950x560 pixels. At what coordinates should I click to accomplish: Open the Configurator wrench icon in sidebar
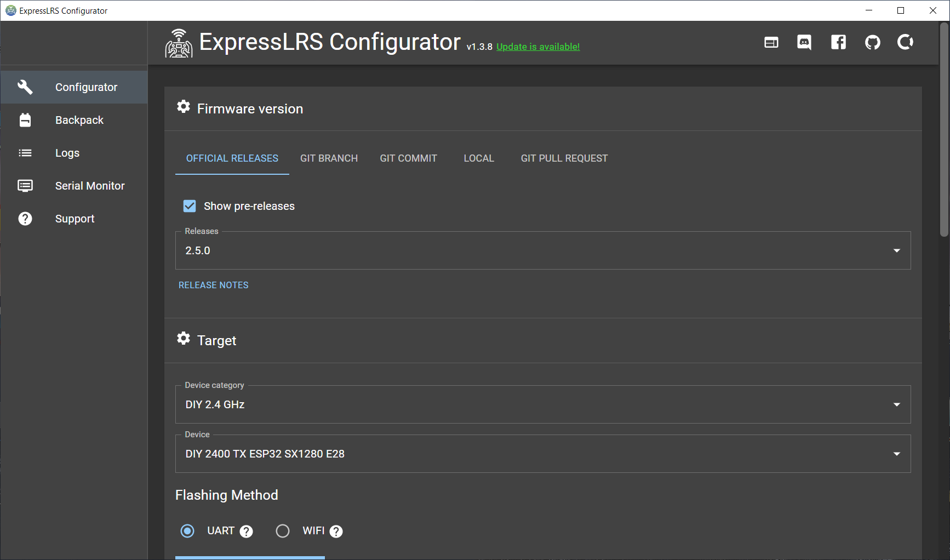(x=25, y=87)
